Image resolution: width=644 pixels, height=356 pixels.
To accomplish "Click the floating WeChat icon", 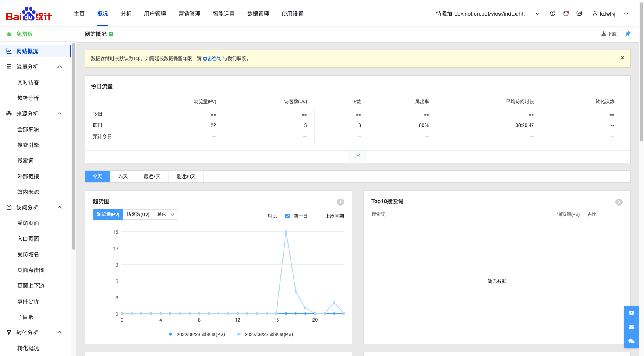I will [x=632, y=341].
